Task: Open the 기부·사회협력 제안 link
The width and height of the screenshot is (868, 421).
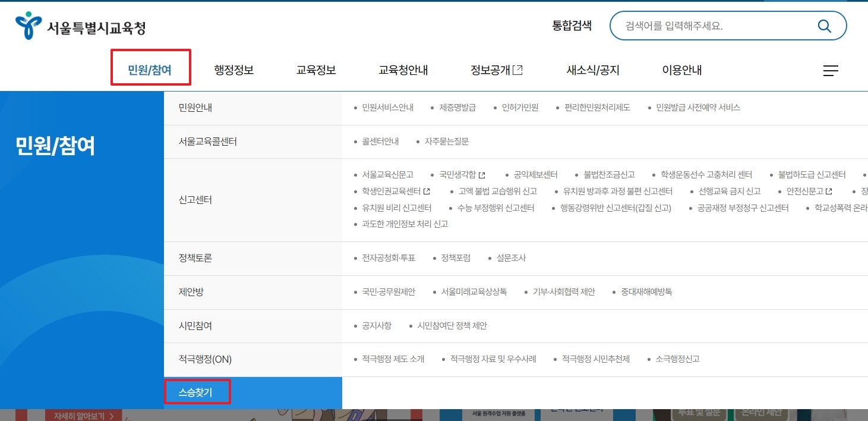Action: (x=564, y=292)
